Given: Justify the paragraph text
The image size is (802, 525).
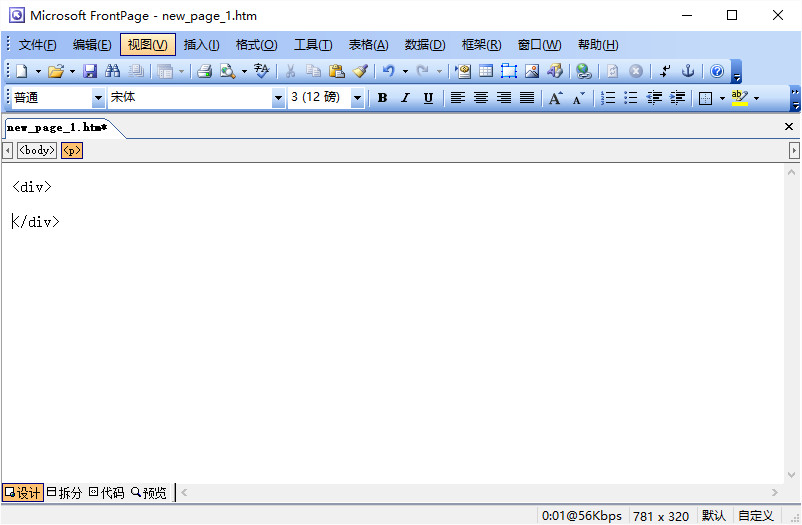Looking at the screenshot, I should (527, 98).
